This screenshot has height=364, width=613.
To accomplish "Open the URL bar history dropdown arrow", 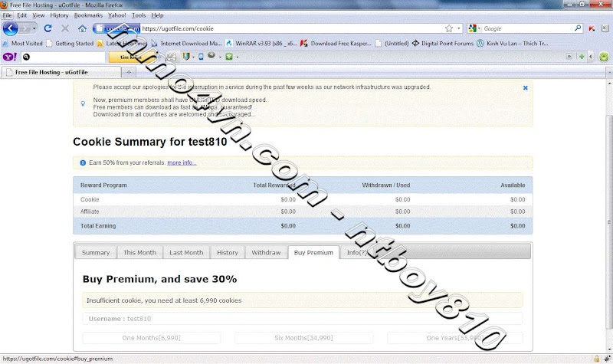I will [x=458, y=28].
